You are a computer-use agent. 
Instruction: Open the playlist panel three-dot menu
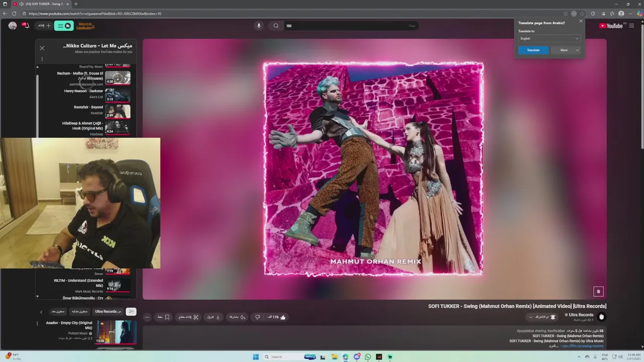(x=42, y=59)
